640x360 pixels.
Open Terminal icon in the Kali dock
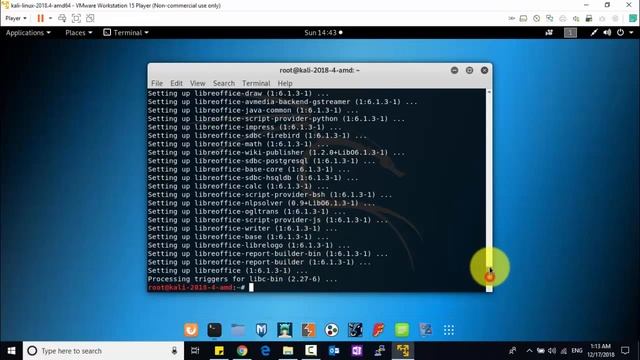[214, 330]
